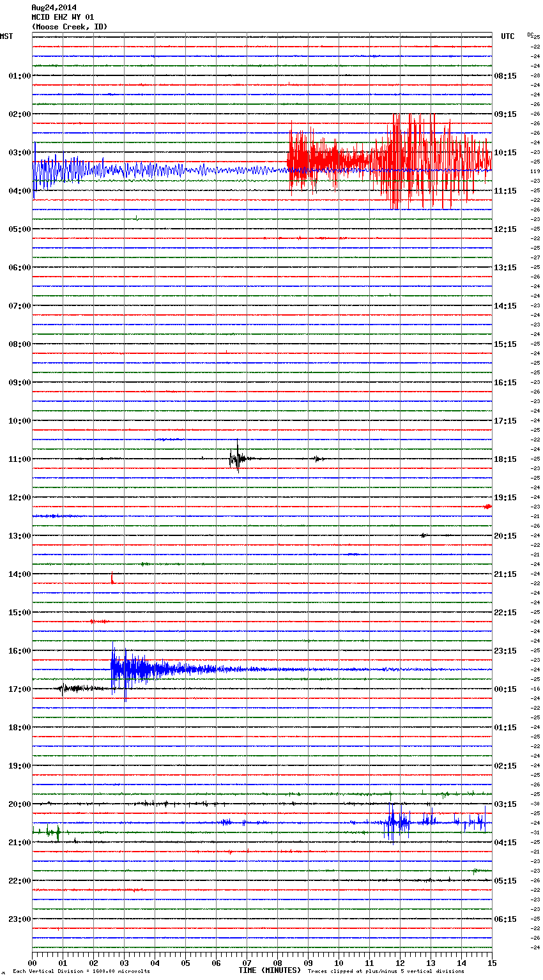Click the "22:00" MST hour label
The height and width of the screenshot is (980, 543).
(x=20, y=880)
